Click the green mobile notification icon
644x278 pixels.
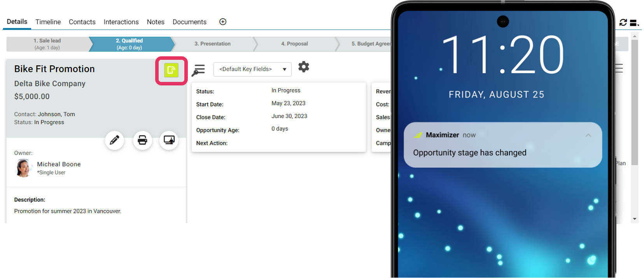tap(171, 70)
